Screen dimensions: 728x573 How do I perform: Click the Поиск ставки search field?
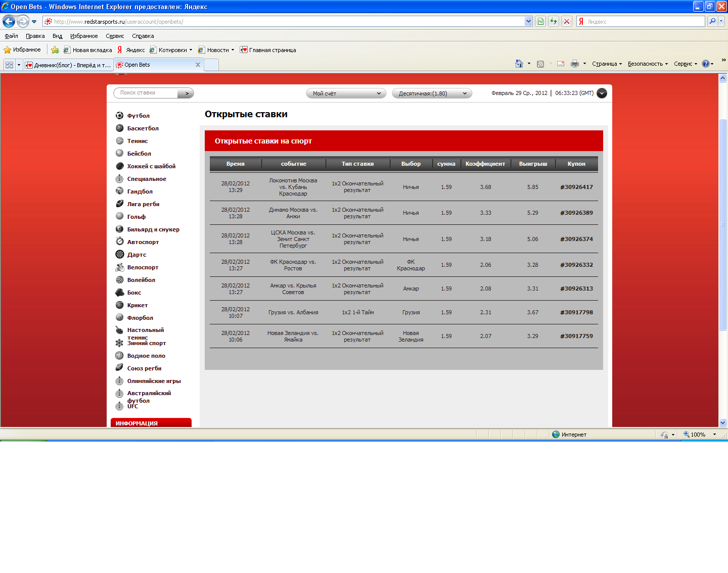click(x=147, y=93)
